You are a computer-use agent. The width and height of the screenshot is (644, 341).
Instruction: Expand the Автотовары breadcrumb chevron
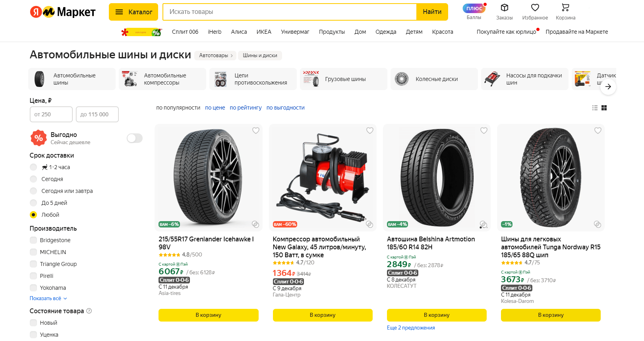[232, 56]
